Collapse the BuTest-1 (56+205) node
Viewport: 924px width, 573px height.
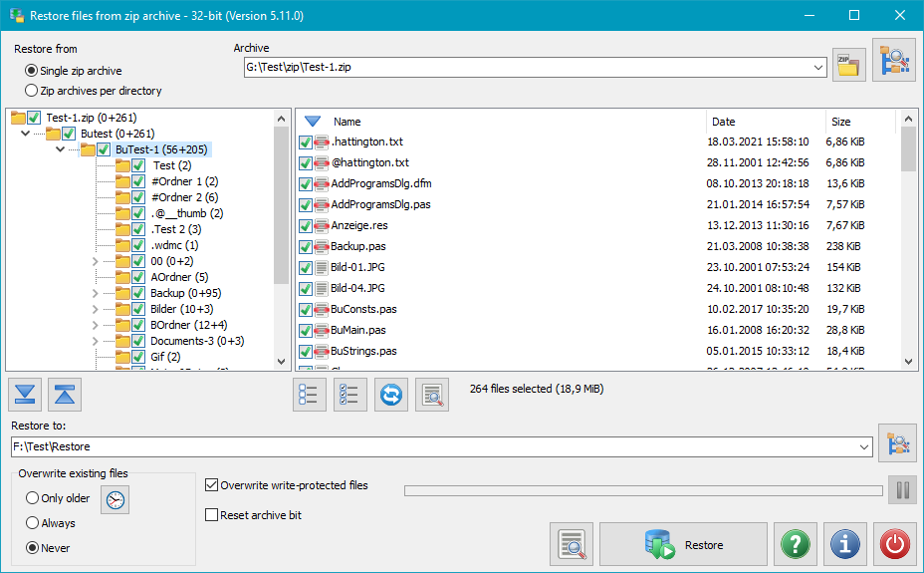click(x=60, y=149)
